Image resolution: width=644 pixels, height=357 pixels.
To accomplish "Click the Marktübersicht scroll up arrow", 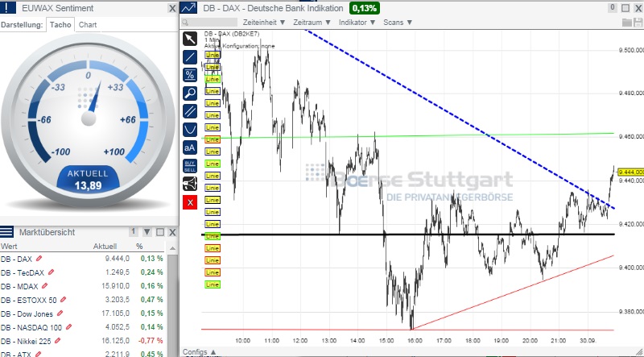I will (x=172, y=248).
